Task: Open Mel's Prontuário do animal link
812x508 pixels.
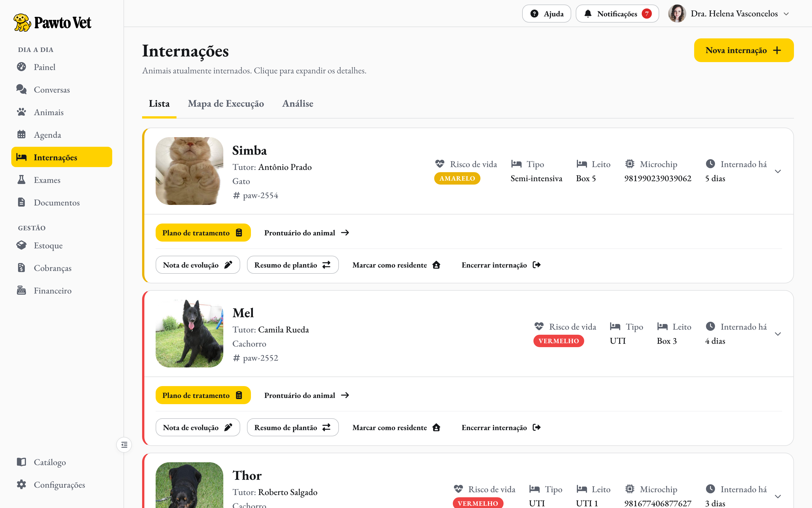Action: click(x=307, y=395)
